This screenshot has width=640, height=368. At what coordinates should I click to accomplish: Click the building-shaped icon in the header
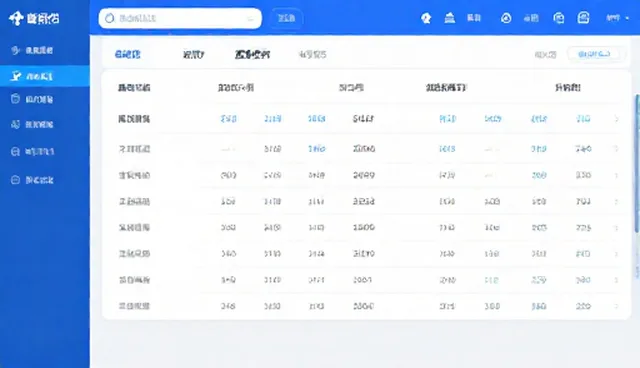(x=449, y=18)
